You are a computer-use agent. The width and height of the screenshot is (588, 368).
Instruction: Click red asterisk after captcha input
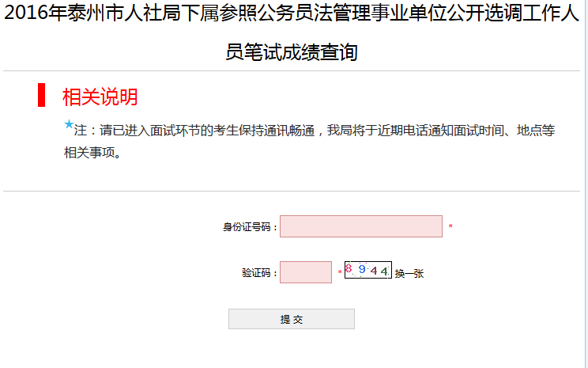[340, 273]
